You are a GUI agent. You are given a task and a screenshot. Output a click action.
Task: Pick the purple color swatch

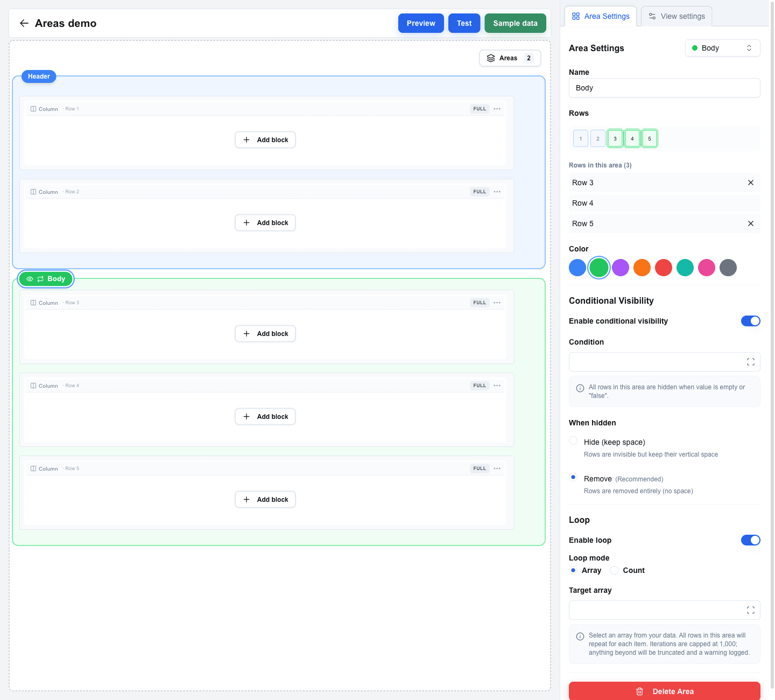point(621,268)
